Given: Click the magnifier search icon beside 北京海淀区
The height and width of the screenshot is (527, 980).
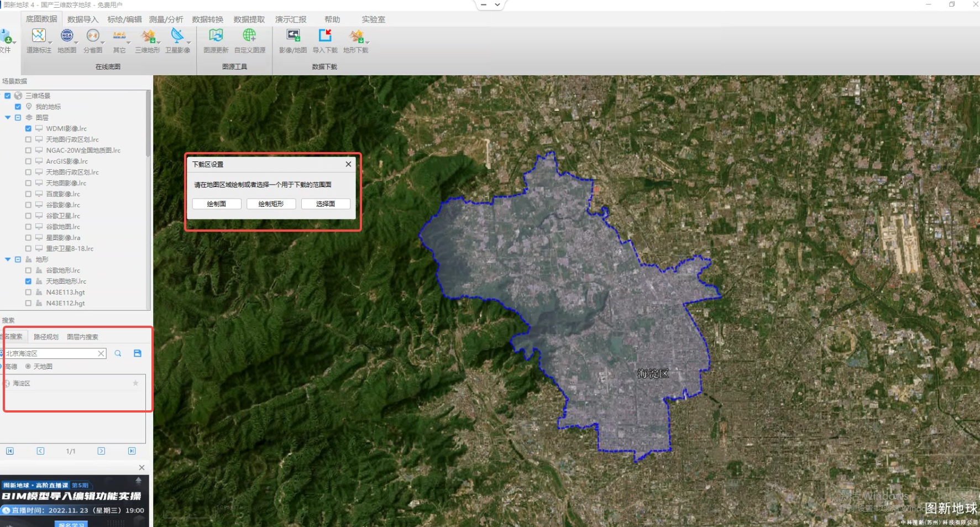Looking at the screenshot, I should coord(118,353).
